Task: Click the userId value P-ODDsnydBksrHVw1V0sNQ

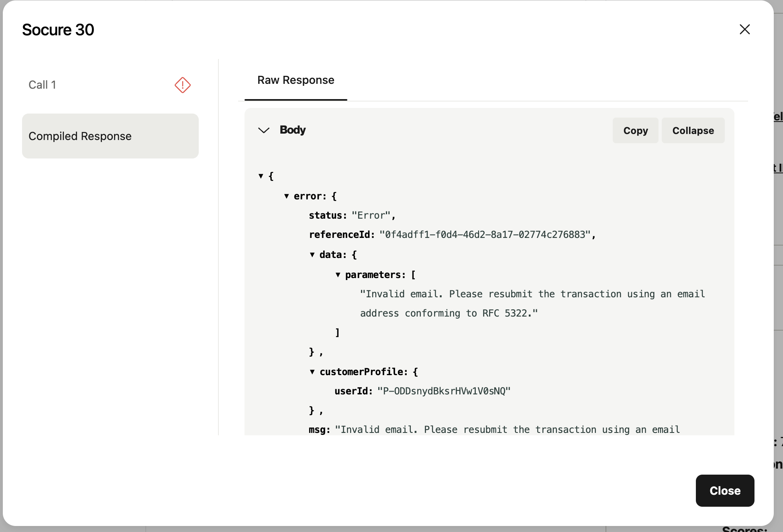Action: coord(444,391)
